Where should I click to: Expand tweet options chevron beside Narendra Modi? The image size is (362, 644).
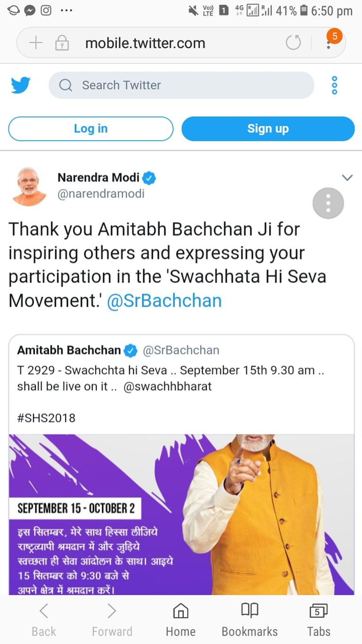pyautogui.click(x=347, y=178)
